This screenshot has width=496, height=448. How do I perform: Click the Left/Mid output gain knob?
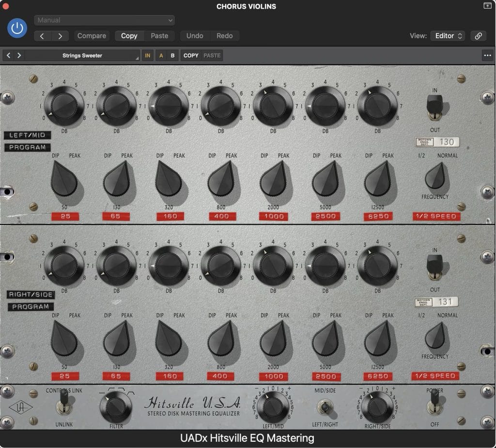pos(273,407)
